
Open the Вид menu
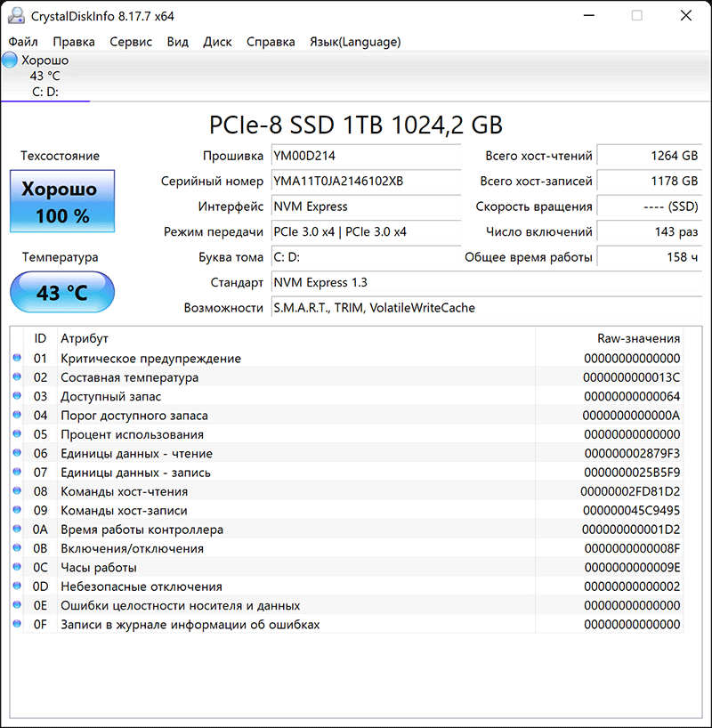tap(177, 42)
